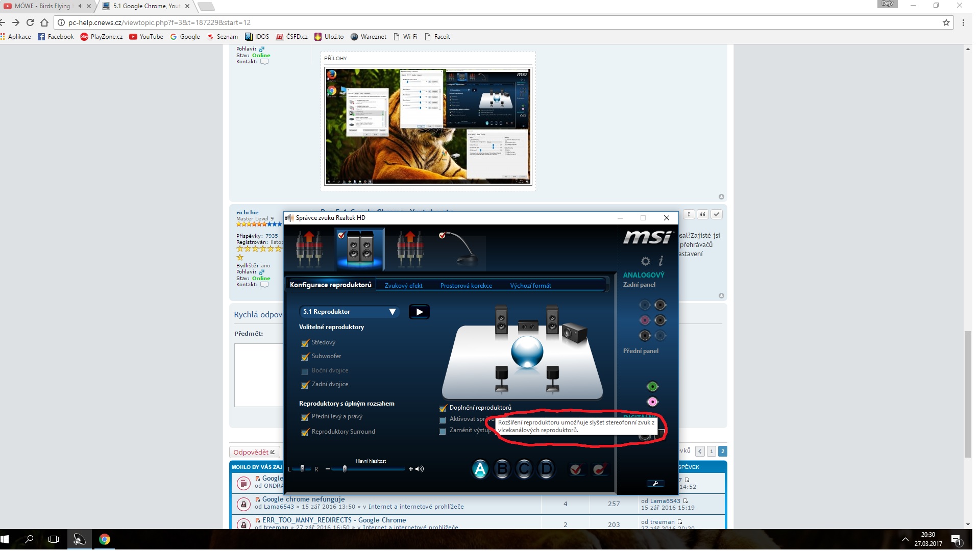The image size is (980, 551).
Task: Open Google chrome nefunguje topic link
Action: coord(303,499)
